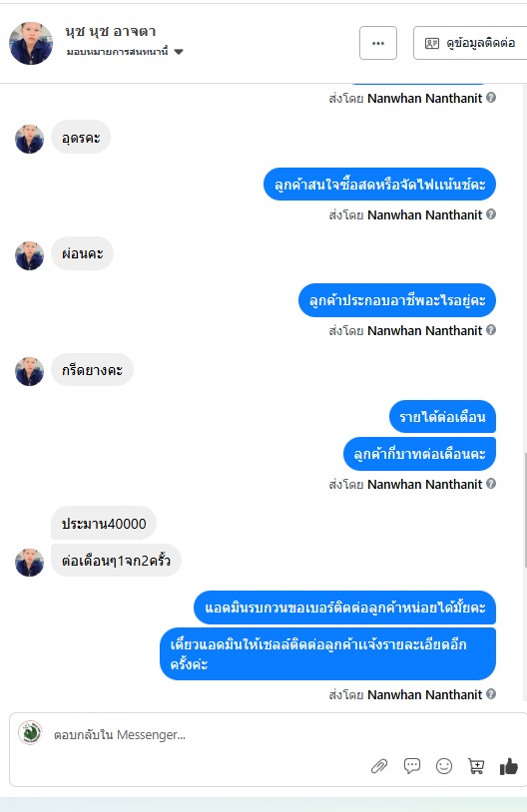Expand the มอบหมายการสนทนานี้ assignment dropdown

click(x=125, y=52)
